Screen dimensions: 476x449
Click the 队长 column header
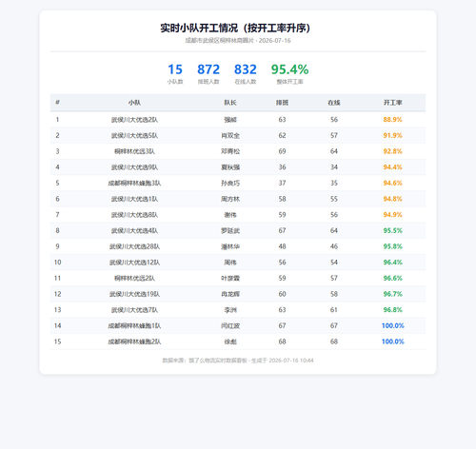tap(230, 103)
